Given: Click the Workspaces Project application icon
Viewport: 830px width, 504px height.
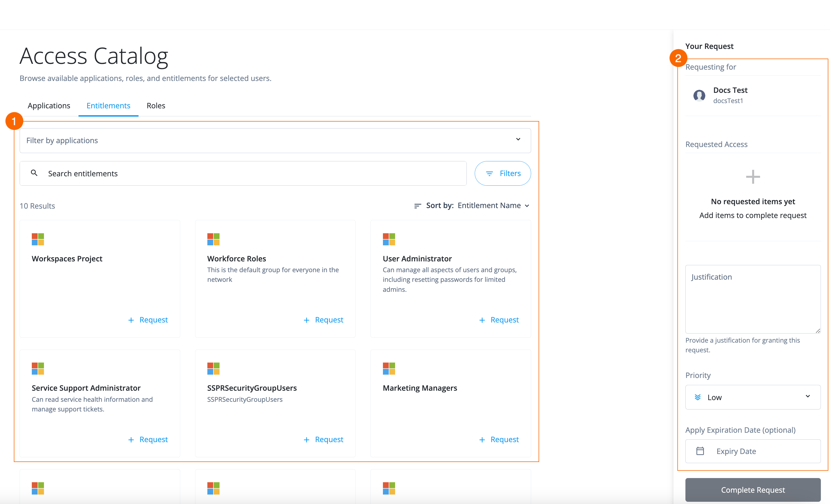Looking at the screenshot, I should tap(38, 239).
